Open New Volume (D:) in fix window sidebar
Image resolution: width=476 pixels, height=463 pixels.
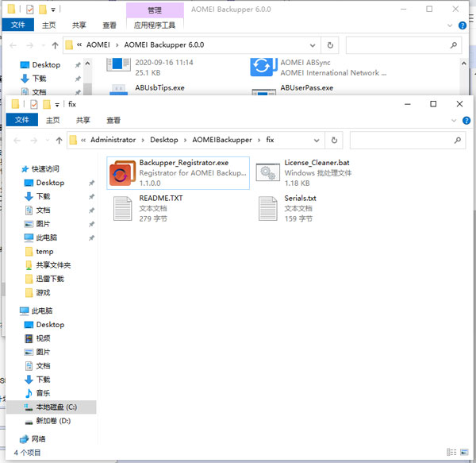point(48,421)
